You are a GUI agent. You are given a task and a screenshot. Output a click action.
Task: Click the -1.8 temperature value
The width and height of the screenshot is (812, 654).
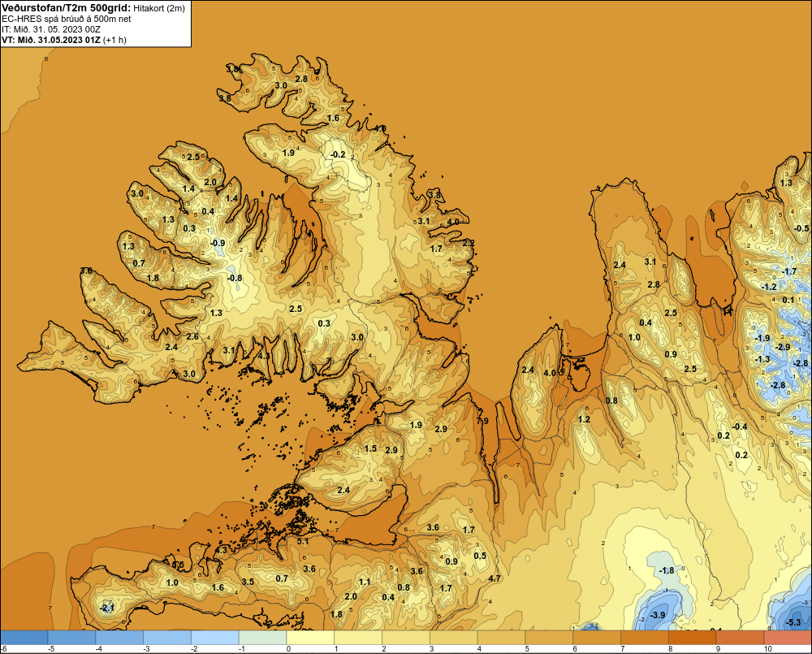point(667,570)
